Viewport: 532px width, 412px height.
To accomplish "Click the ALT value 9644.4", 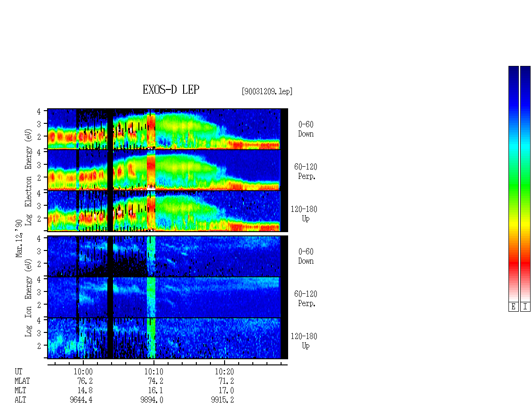I will coord(81,400).
